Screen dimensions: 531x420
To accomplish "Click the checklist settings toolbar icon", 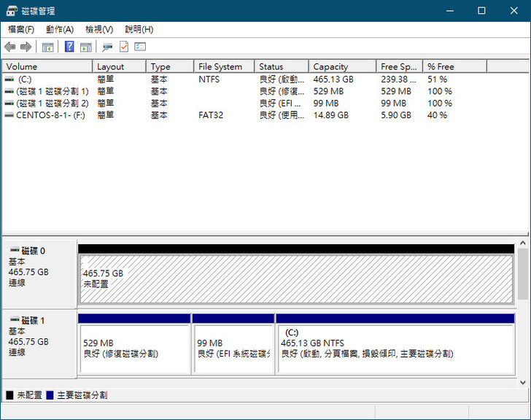I will coord(140,47).
